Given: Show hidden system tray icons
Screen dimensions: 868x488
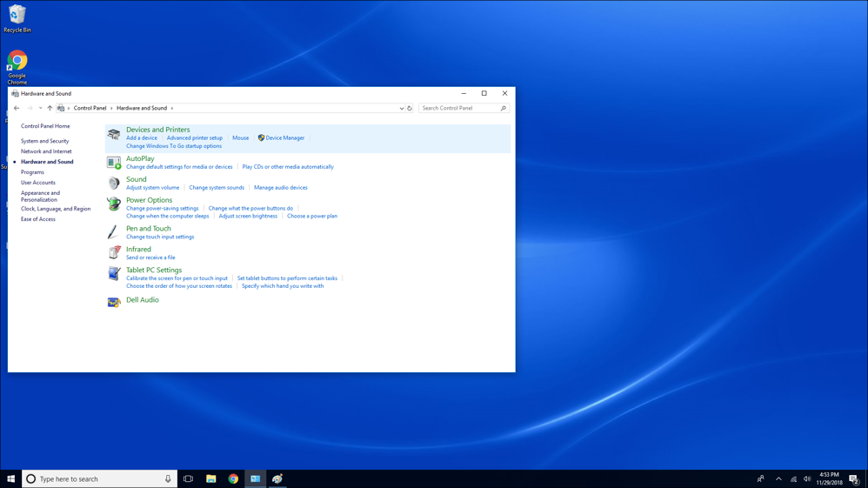Looking at the screenshot, I should [x=778, y=478].
